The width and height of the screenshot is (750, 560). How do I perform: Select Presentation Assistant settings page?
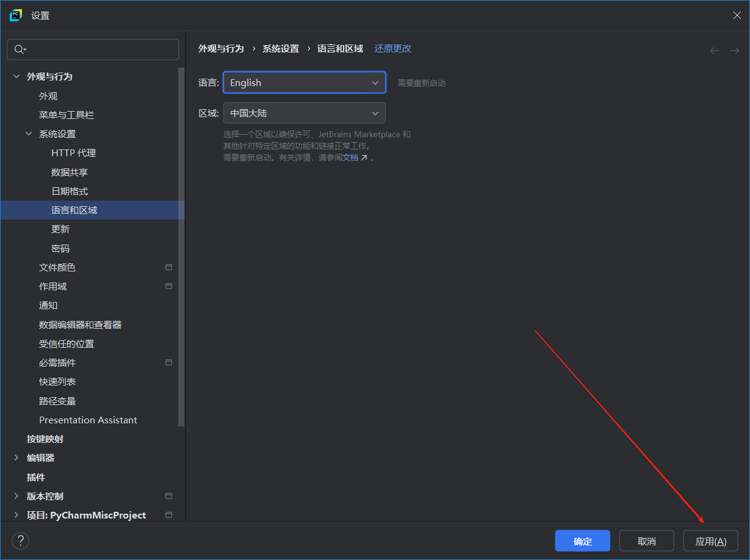coord(88,420)
